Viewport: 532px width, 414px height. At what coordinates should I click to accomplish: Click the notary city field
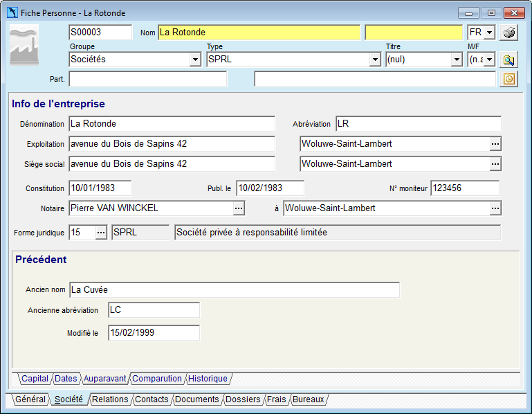pos(387,208)
